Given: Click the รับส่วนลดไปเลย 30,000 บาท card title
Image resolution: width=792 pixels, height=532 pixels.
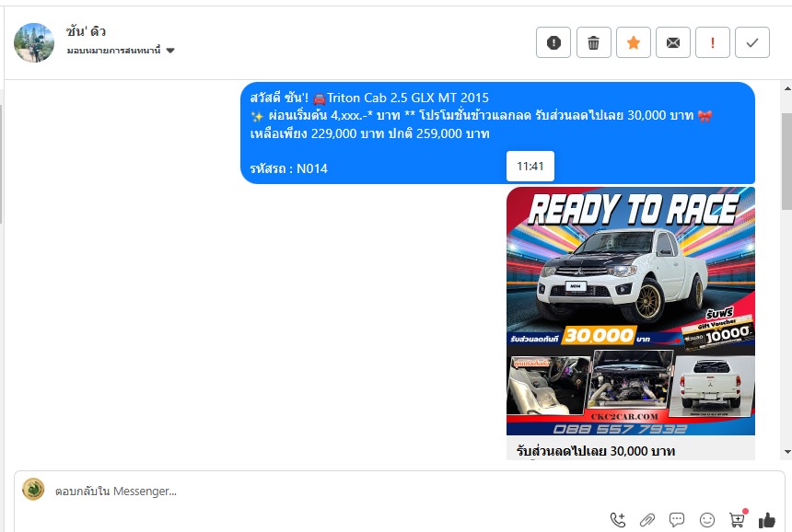Looking at the screenshot, I should [596, 451].
